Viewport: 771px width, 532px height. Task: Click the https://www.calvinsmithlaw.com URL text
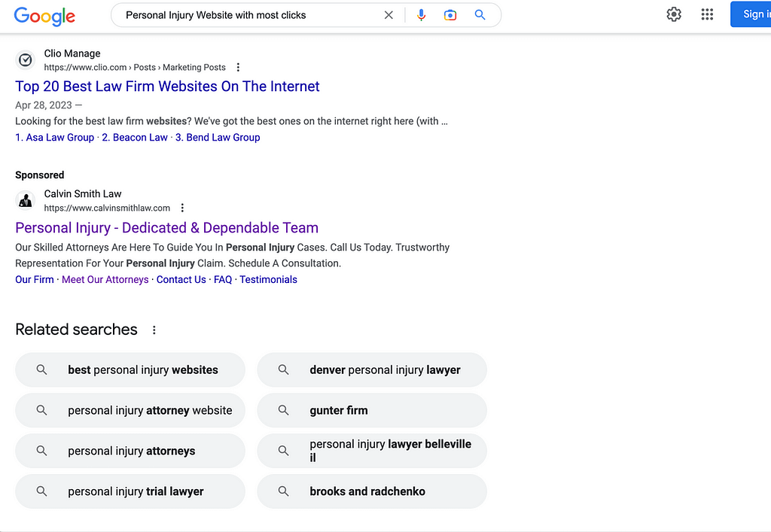(107, 208)
